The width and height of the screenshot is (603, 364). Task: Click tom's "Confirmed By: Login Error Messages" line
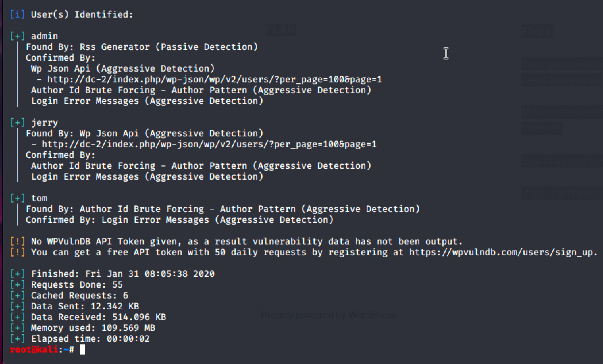point(179,220)
